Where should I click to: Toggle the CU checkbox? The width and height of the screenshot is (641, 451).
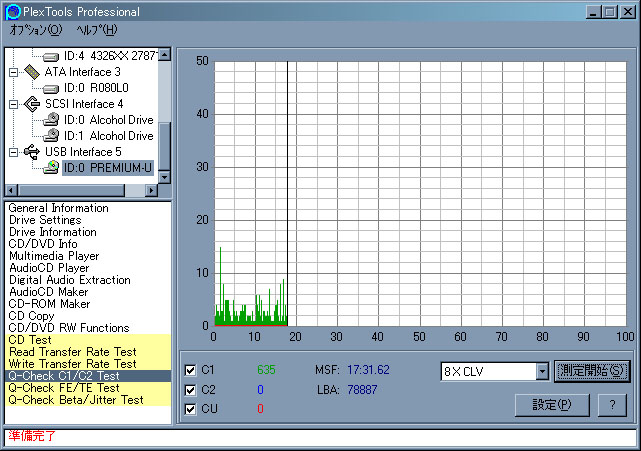[x=190, y=409]
